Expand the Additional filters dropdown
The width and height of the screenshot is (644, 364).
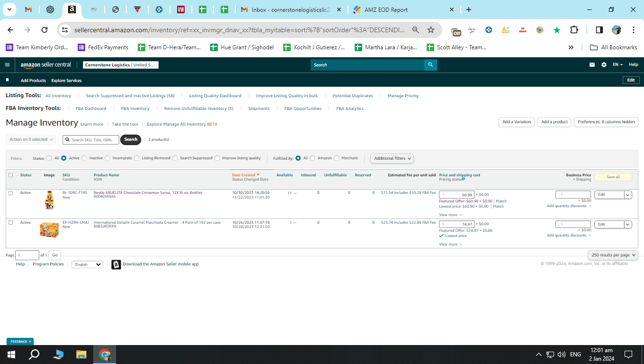coord(392,158)
